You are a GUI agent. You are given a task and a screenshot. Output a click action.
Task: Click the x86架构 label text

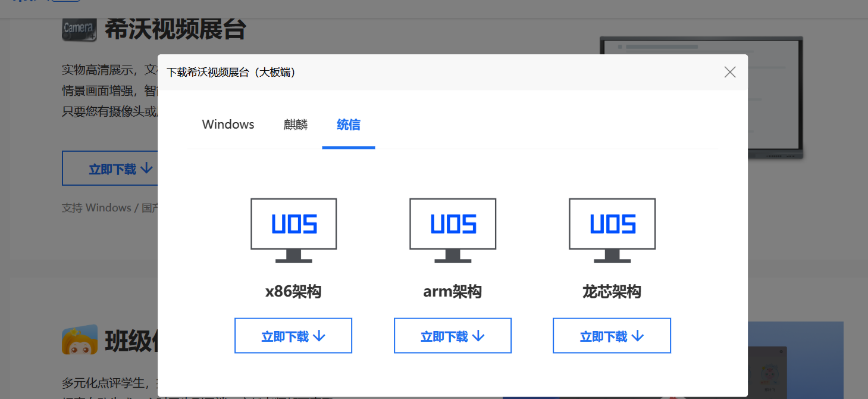[x=293, y=292]
